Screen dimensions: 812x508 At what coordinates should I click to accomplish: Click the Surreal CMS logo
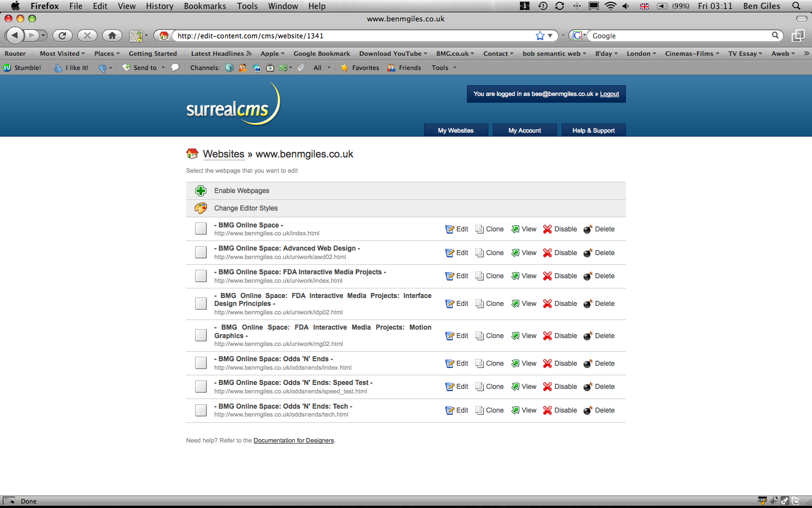[233, 104]
